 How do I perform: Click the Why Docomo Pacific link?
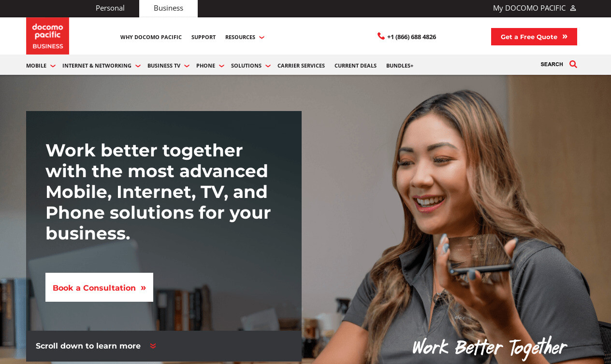pos(151,37)
